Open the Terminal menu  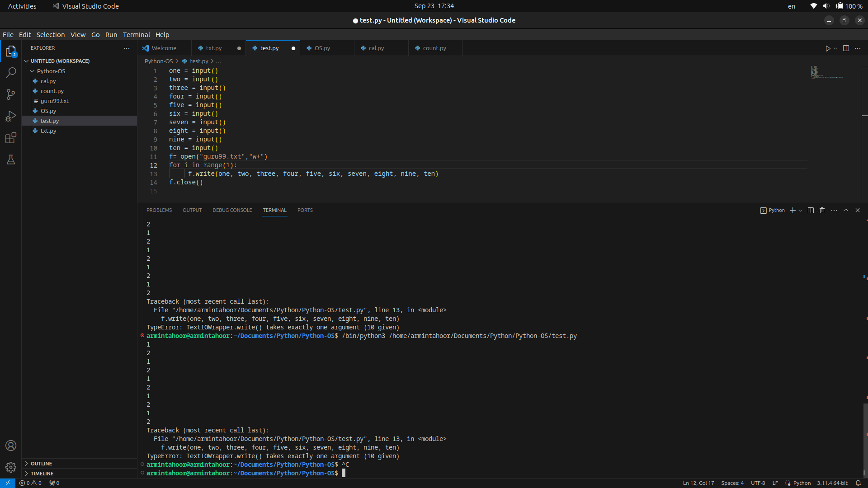[x=136, y=35]
